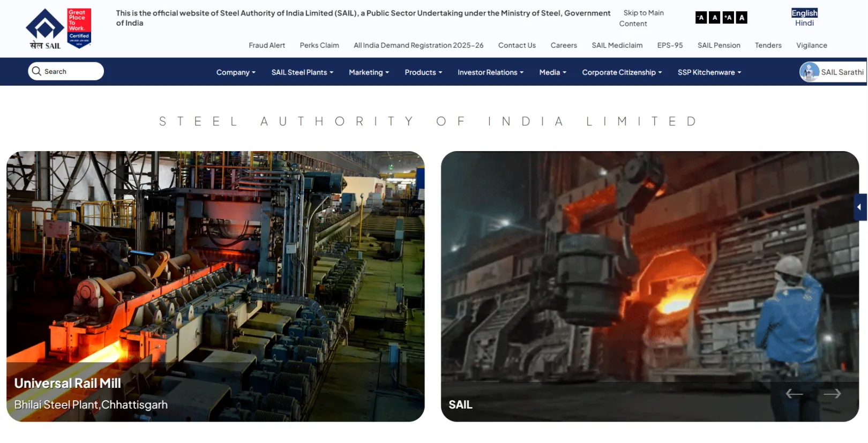This screenshot has height=443, width=868.
Task: Click the magnifier icon in the search box
Action: pos(36,71)
